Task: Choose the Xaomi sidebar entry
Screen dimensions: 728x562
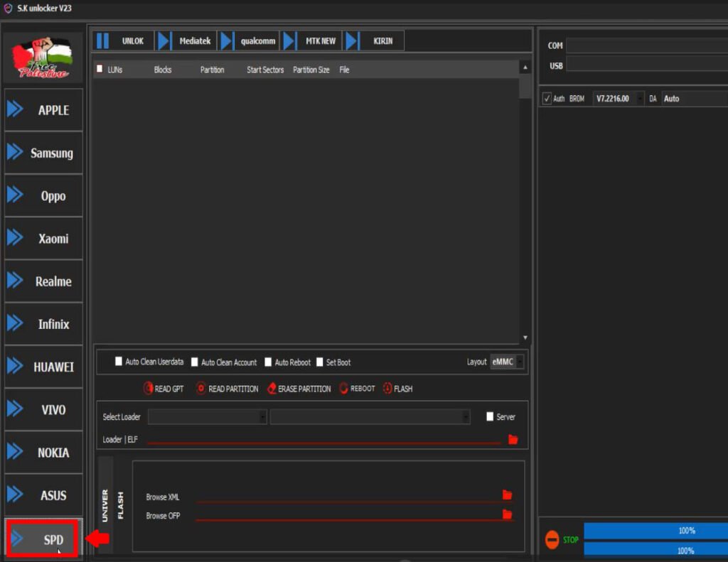Action: (43, 239)
